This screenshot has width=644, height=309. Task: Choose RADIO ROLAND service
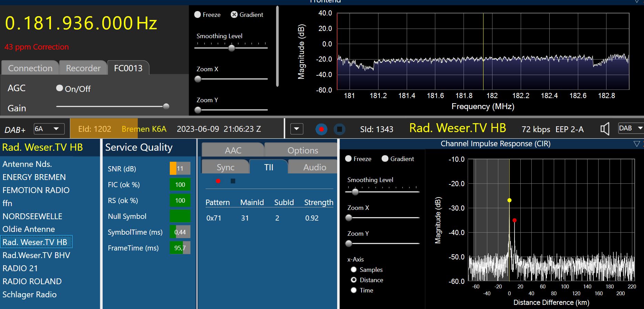[32, 281]
